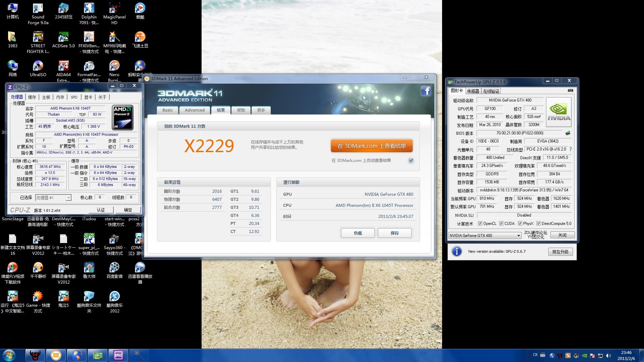
Task: Toggle the OpenCL checkbox in GPU-Z
Action: [x=480, y=224]
